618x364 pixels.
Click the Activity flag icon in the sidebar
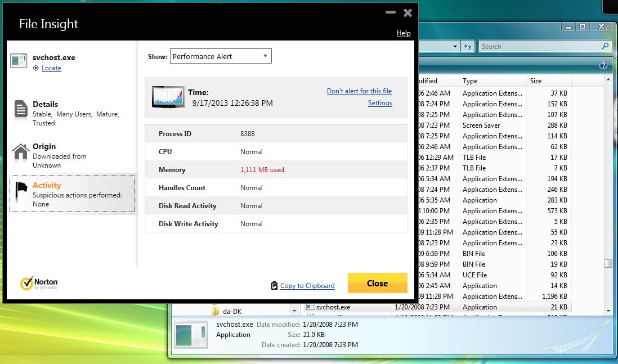pyautogui.click(x=21, y=190)
